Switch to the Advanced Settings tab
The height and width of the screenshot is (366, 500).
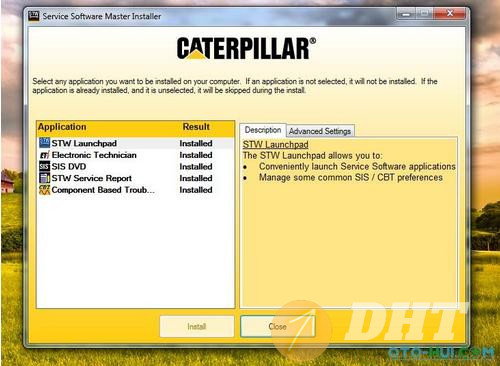[x=320, y=131]
